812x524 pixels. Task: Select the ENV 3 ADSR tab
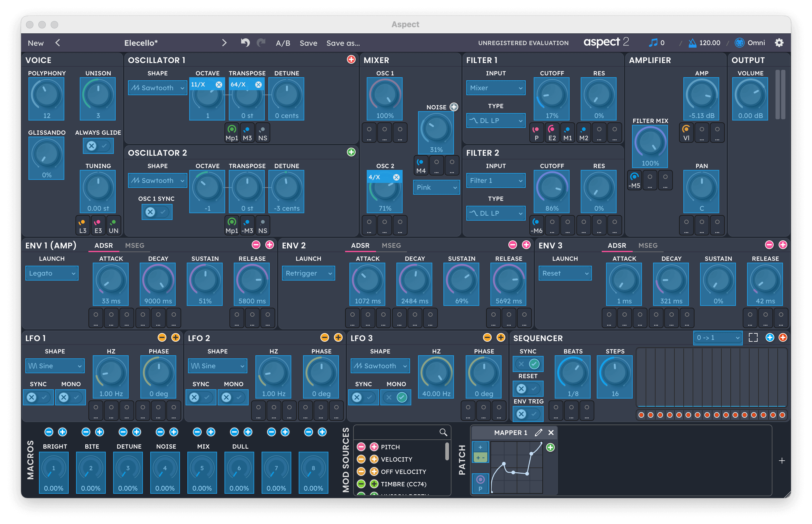coord(617,245)
